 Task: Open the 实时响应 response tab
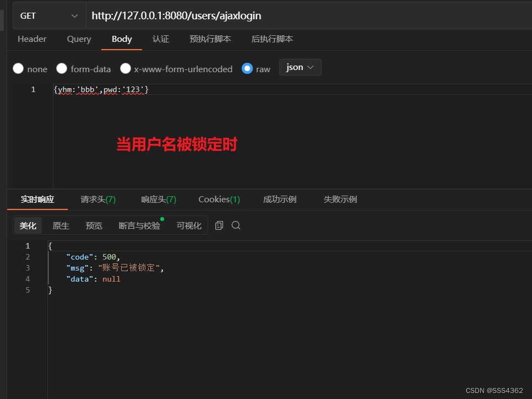(37, 199)
